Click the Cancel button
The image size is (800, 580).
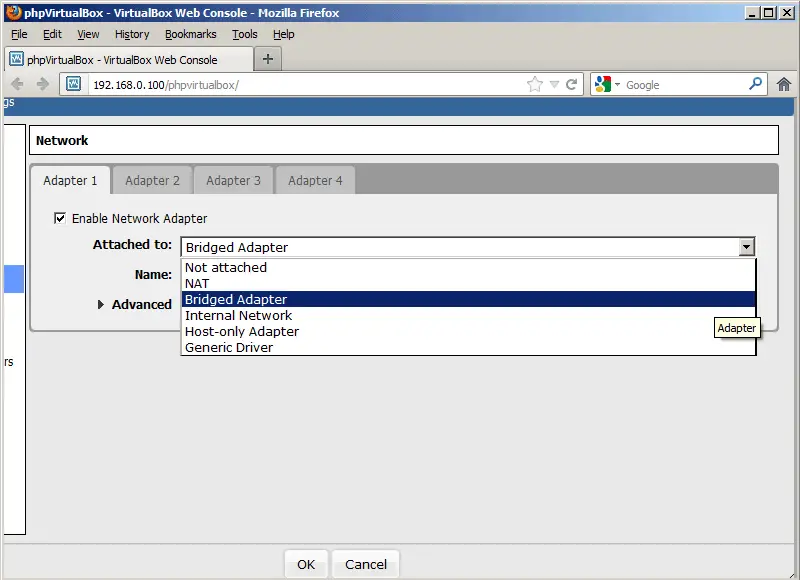pyautogui.click(x=366, y=564)
